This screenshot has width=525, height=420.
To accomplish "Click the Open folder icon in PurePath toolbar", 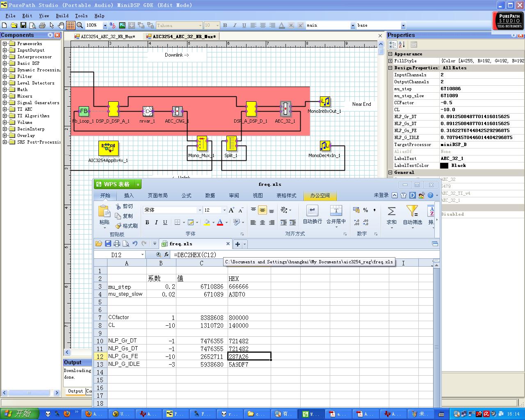I will coord(14,25).
